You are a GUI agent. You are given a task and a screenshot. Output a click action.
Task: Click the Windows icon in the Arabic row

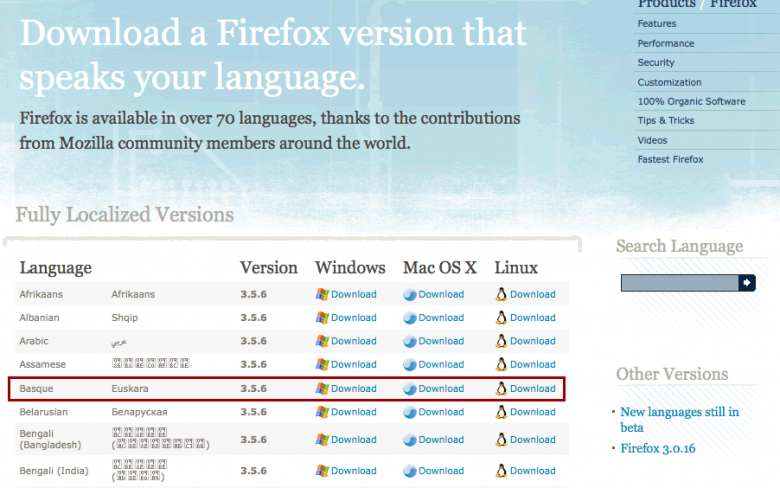click(x=322, y=341)
